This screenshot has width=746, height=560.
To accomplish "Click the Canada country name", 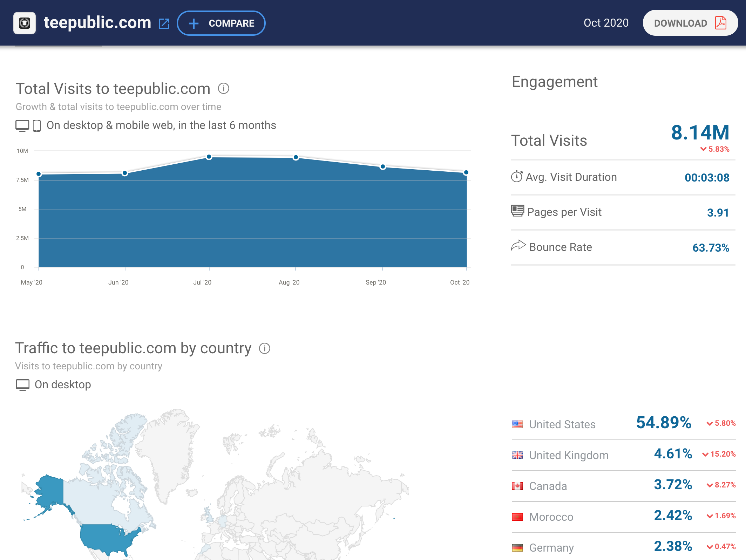I will [x=548, y=486].
